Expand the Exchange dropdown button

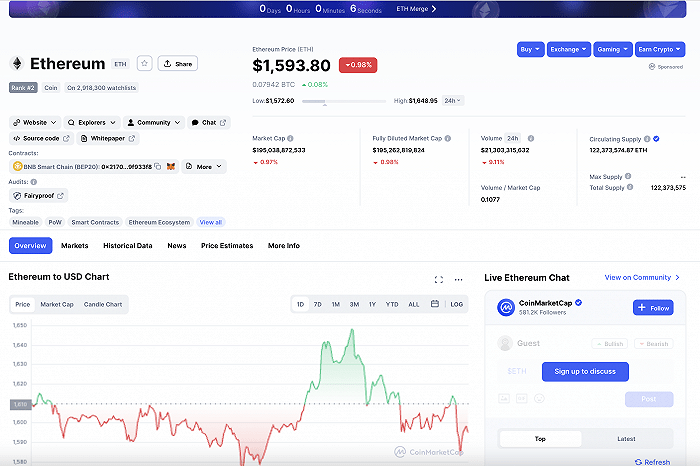[x=568, y=49]
